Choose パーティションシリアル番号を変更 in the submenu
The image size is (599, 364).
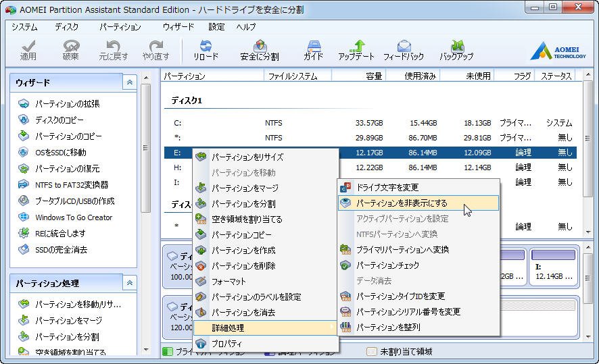point(418,312)
